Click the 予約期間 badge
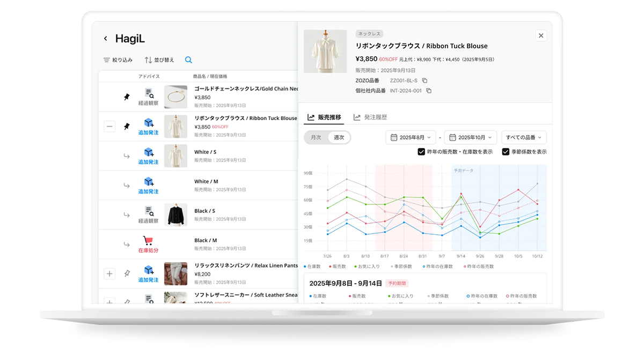The height and width of the screenshot is (356, 644). coord(397,283)
